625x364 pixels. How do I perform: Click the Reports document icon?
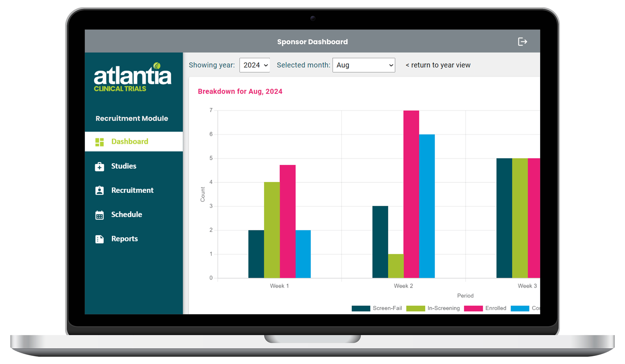tap(99, 239)
